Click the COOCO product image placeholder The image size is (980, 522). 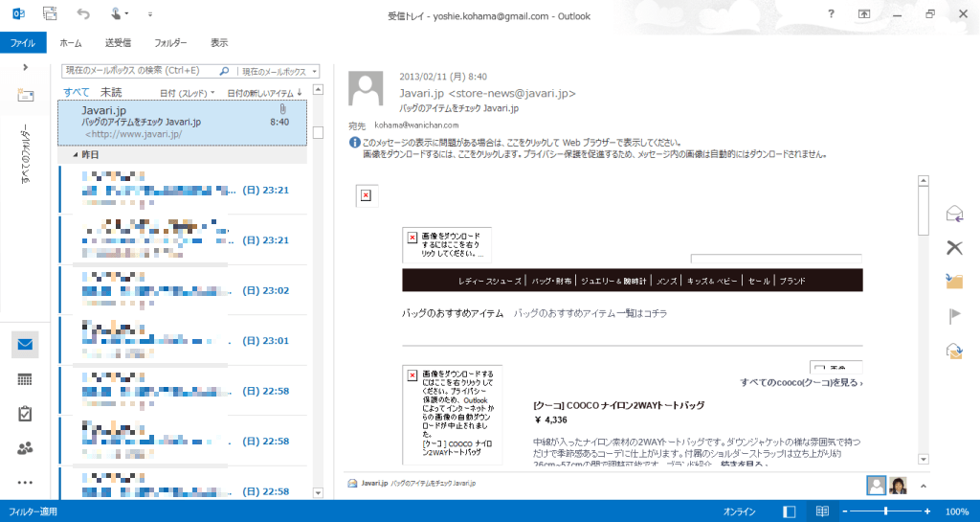453,415
